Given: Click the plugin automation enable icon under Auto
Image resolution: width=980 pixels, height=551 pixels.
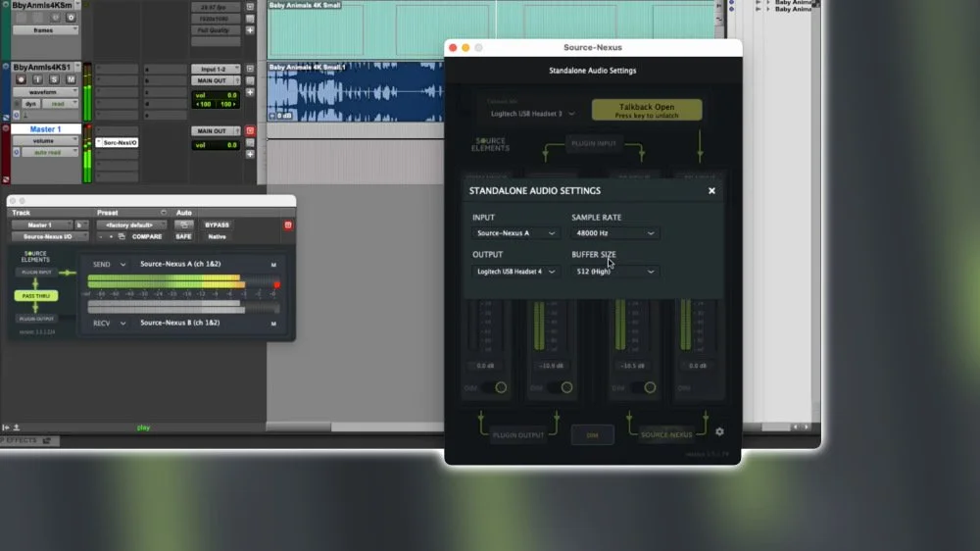Looking at the screenshot, I should pyautogui.click(x=183, y=225).
